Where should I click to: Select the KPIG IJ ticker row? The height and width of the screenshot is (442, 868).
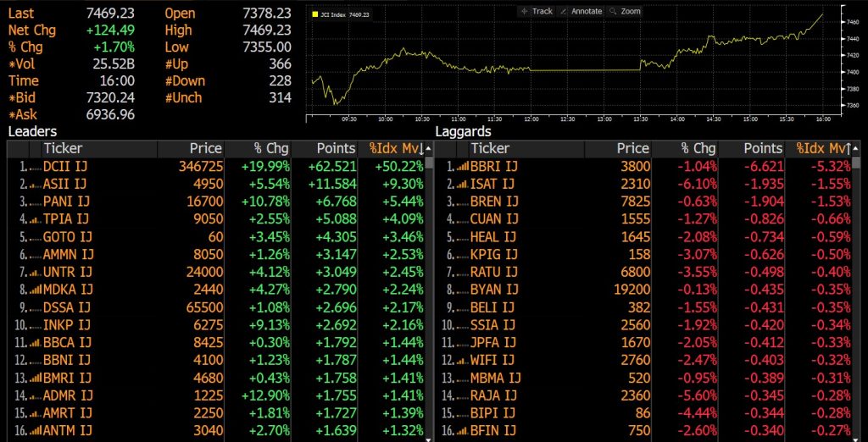[x=644, y=255]
